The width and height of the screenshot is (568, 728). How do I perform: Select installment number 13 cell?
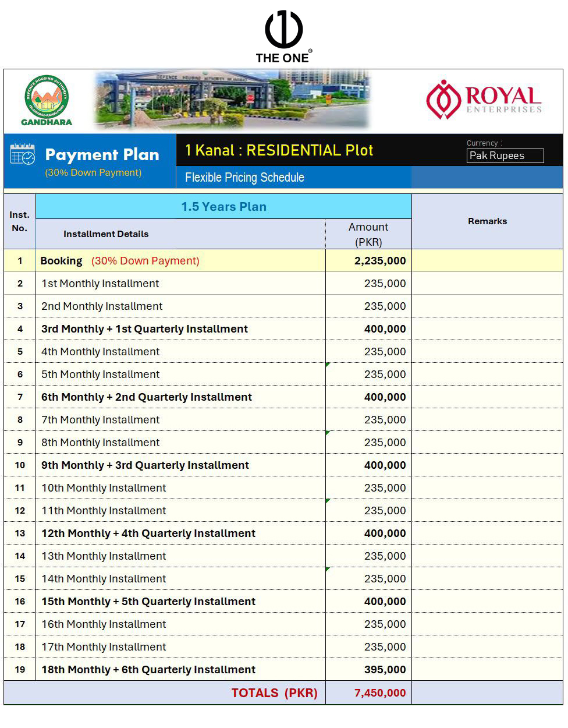click(20, 533)
